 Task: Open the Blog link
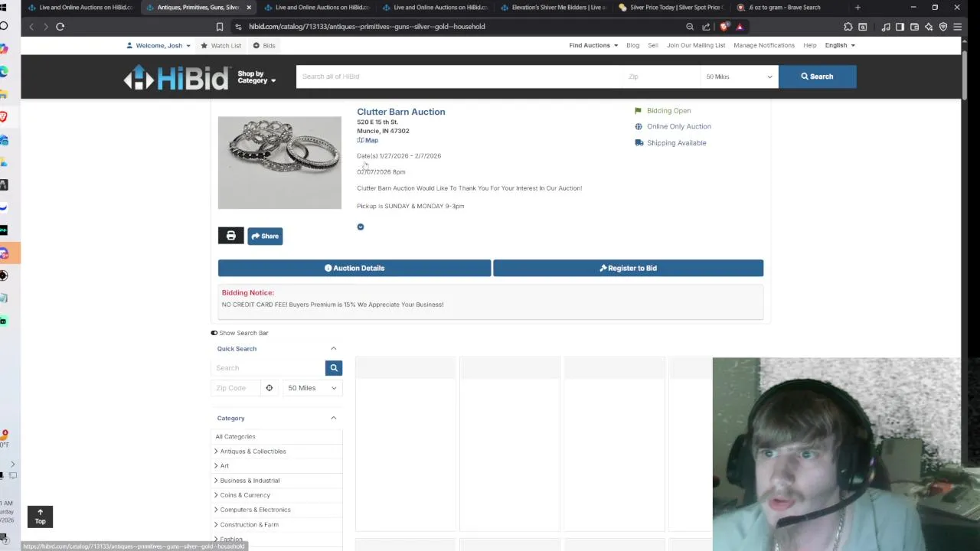[x=632, y=46]
